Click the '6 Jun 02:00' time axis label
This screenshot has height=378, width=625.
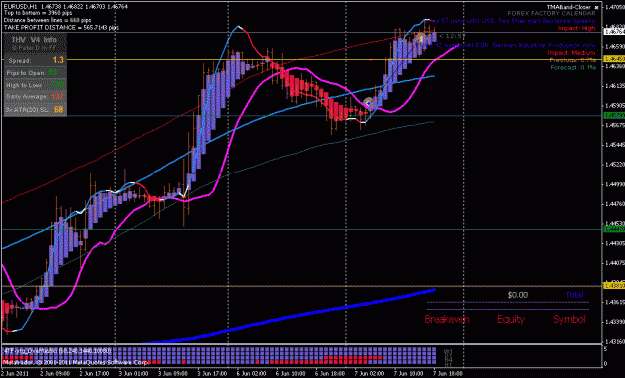[x=251, y=374]
